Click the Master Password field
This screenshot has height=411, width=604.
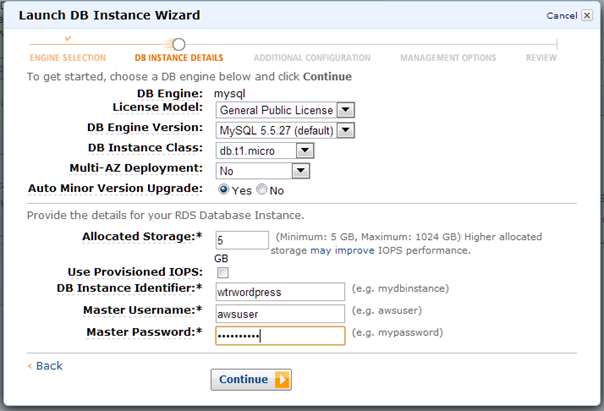point(279,335)
